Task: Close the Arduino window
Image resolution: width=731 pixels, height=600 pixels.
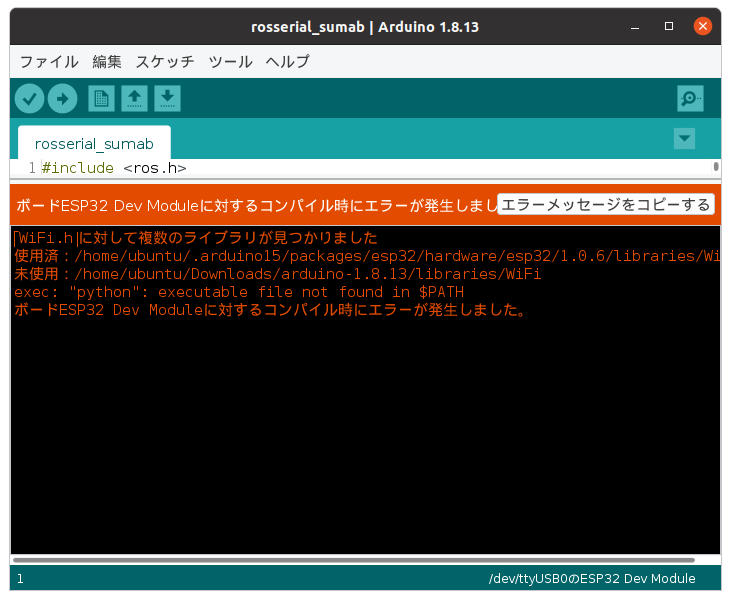Action: (703, 26)
